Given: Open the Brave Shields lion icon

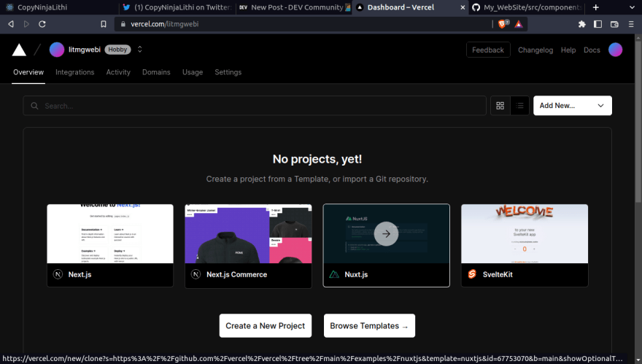Looking at the screenshot, I should (503, 24).
